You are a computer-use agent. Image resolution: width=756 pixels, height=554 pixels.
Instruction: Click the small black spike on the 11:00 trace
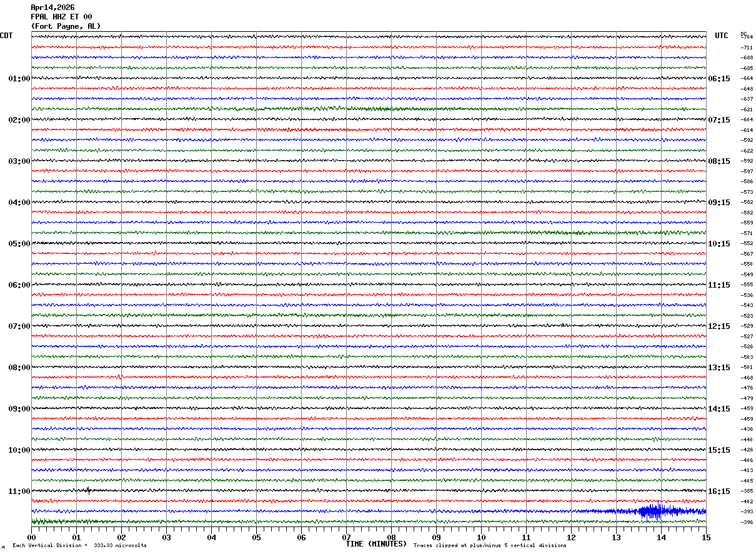point(87,491)
